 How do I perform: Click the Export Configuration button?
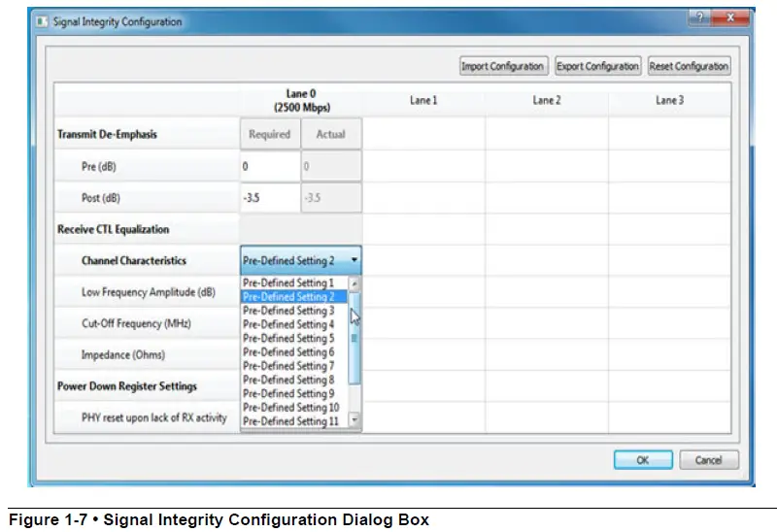(x=597, y=66)
